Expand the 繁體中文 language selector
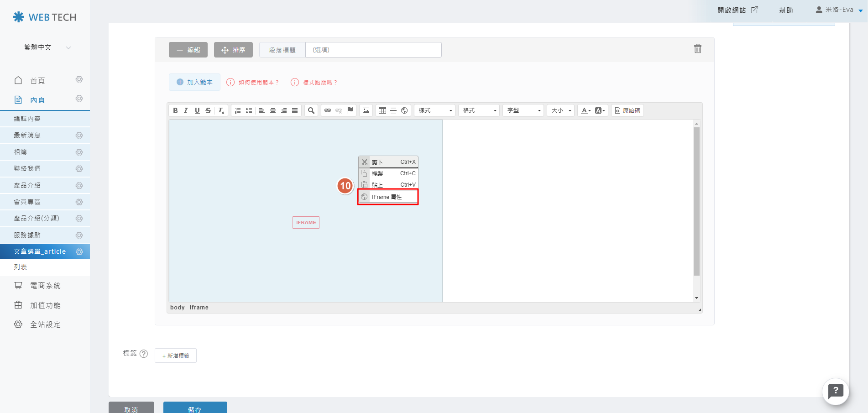The width and height of the screenshot is (868, 413). click(45, 47)
